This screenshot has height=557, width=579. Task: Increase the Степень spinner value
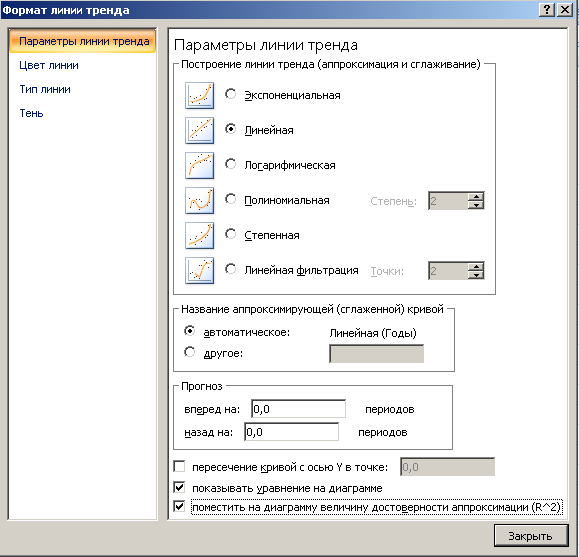tap(476, 197)
